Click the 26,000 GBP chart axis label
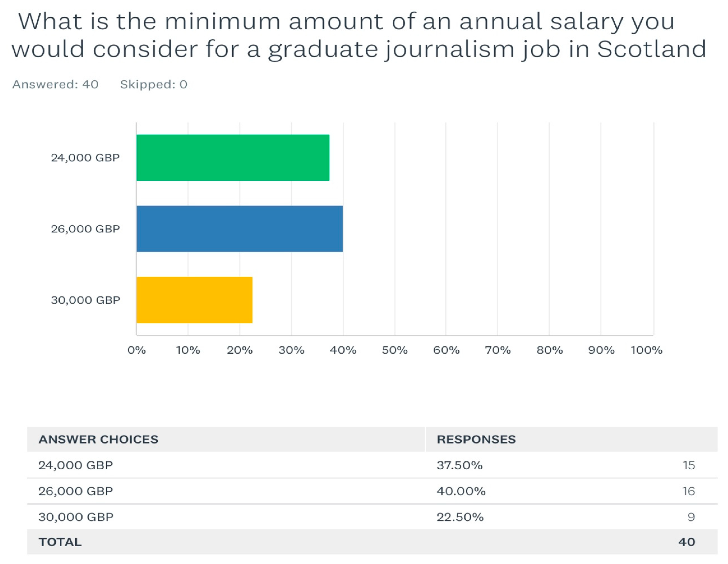The image size is (728, 564). pyautogui.click(x=85, y=229)
